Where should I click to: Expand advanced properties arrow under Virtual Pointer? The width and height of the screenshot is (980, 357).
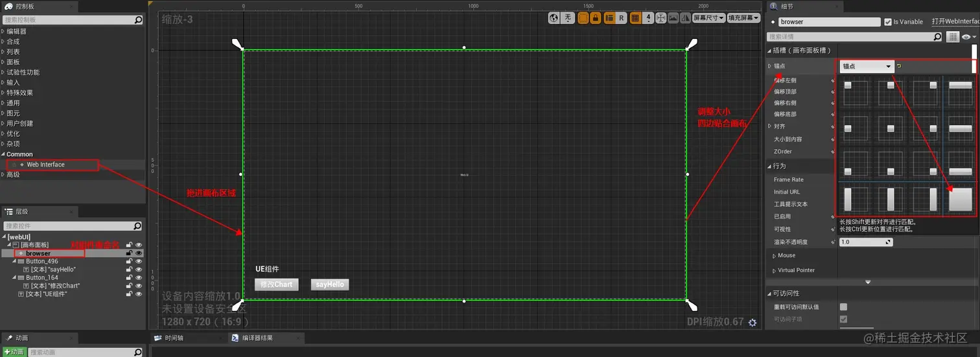(x=869, y=282)
